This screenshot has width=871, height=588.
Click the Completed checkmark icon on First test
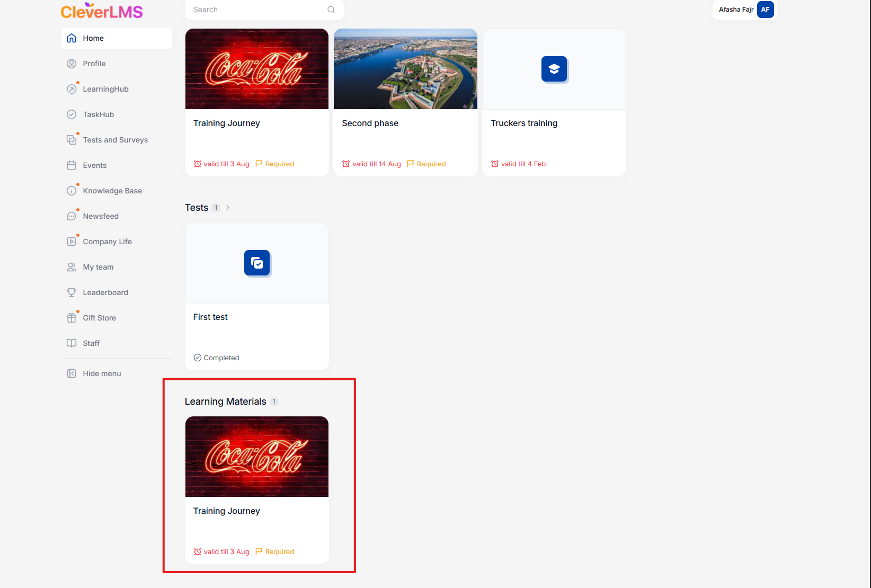pos(198,358)
